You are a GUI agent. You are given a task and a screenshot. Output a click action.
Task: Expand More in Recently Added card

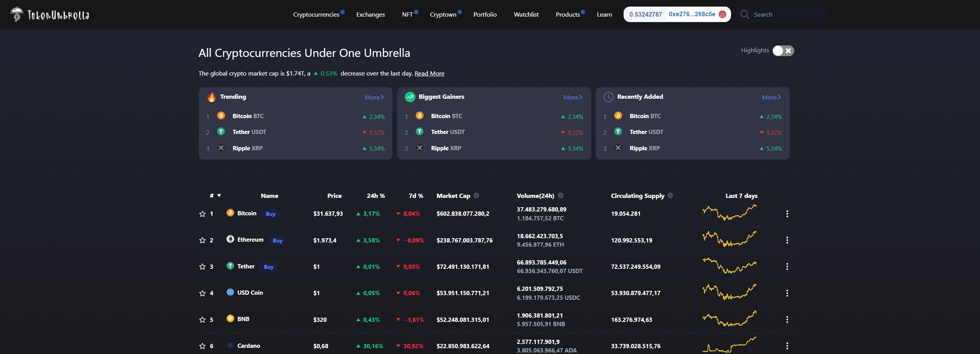[x=771, y=97]
